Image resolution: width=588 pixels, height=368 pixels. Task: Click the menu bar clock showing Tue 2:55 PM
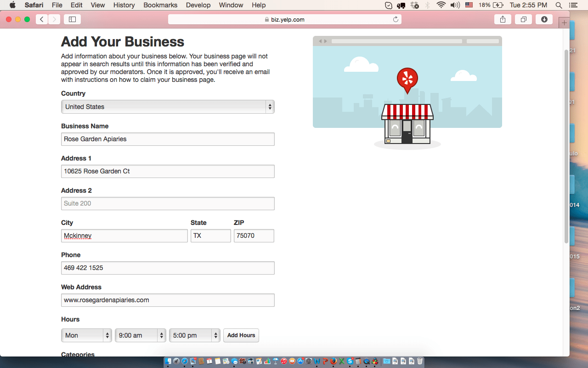click(x=529, y=5)
